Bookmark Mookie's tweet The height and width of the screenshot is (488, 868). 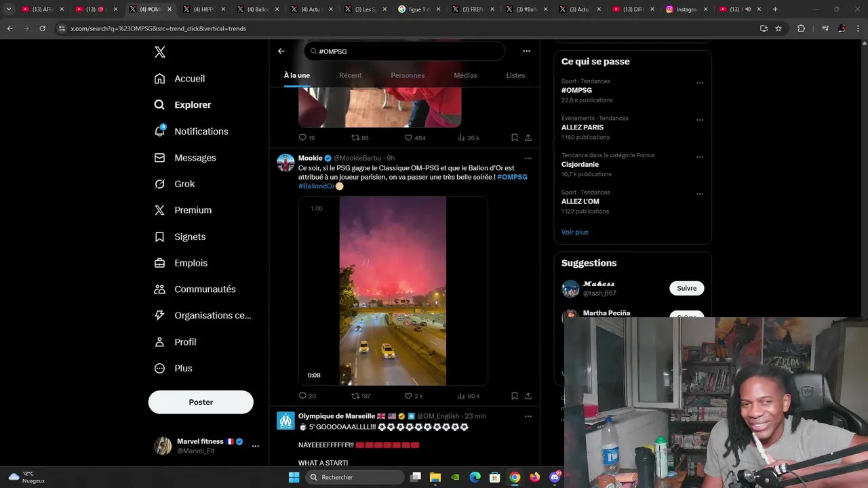coord(514,396)
